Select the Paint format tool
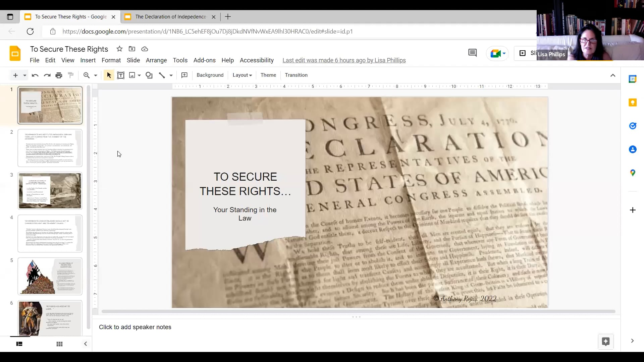The width and height of the screenshot is (644, 362). (x=71, y=75)
